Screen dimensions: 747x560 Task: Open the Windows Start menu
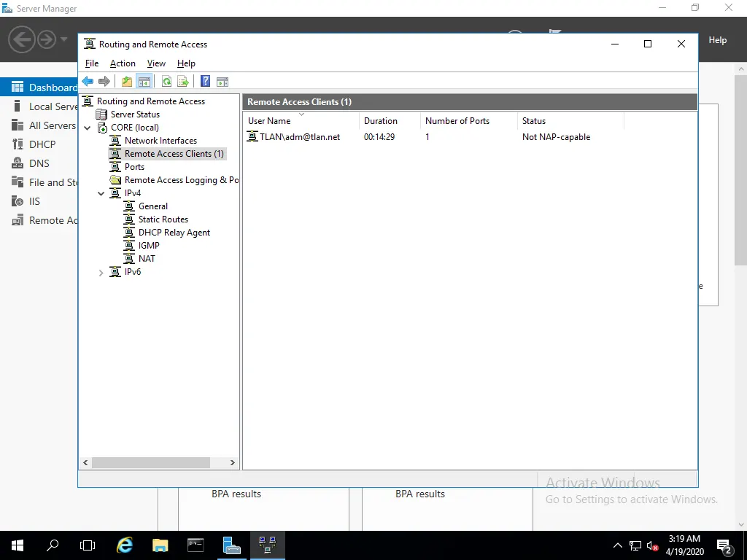tap(18, 545)
